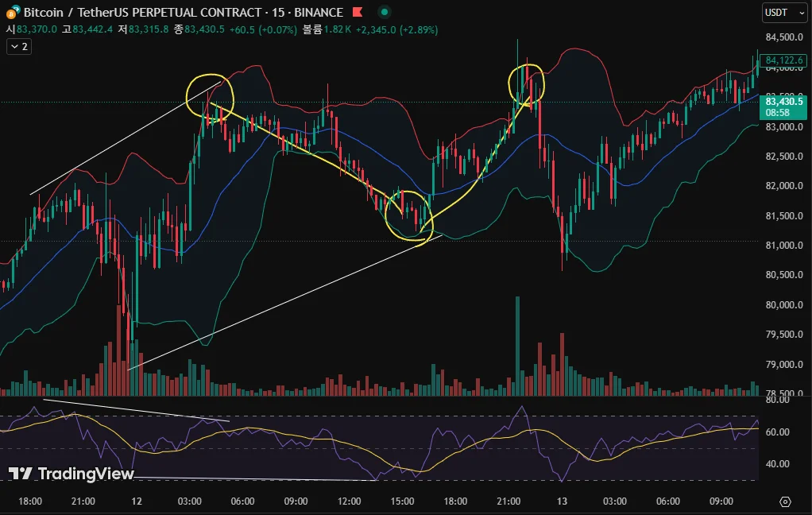Click the 03:00 label before date 13

coord(190,501)
